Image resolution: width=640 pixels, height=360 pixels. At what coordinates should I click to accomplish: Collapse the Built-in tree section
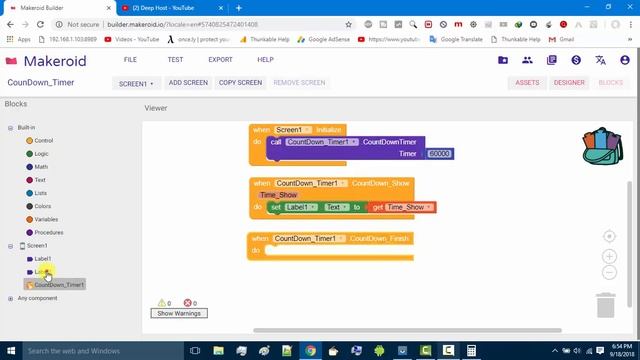[10, 128]
